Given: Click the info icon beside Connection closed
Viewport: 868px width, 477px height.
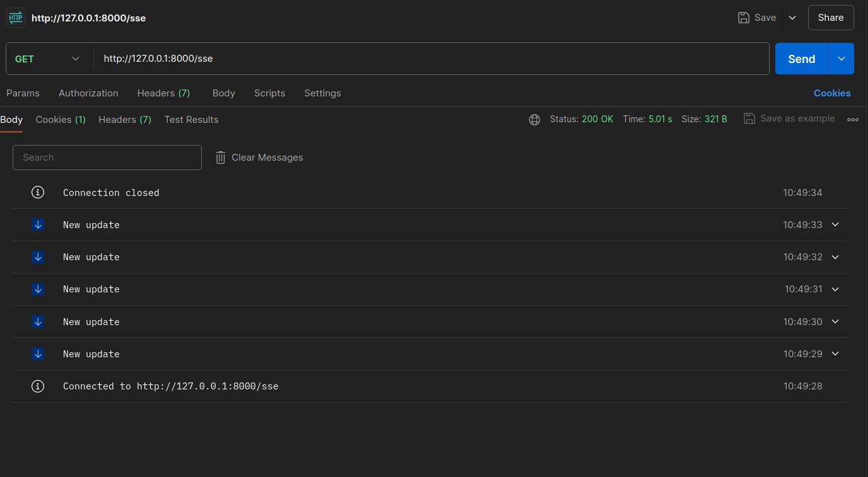Looking at the screenshot, I should [38, 193].
